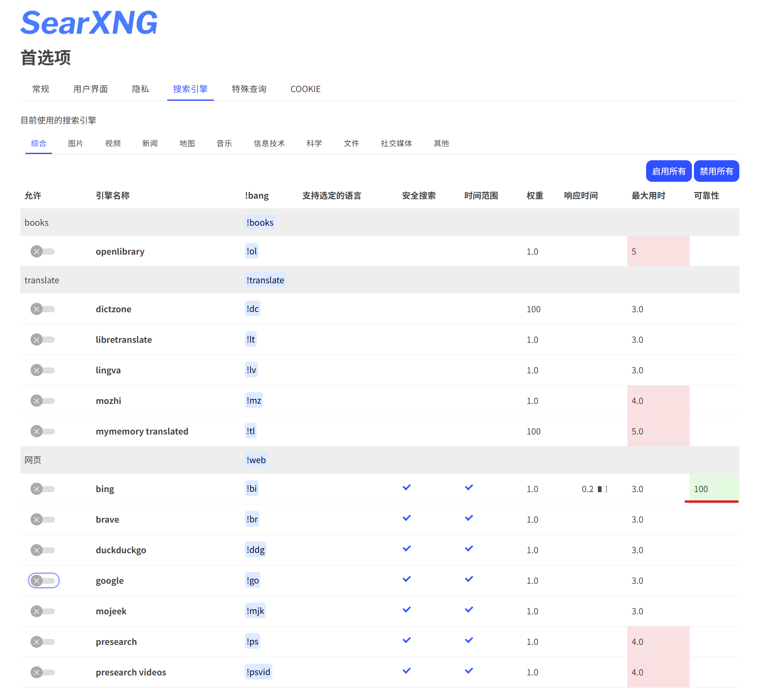
Task: Click the !ddg bang badge
Action: (x=255, y=550)
